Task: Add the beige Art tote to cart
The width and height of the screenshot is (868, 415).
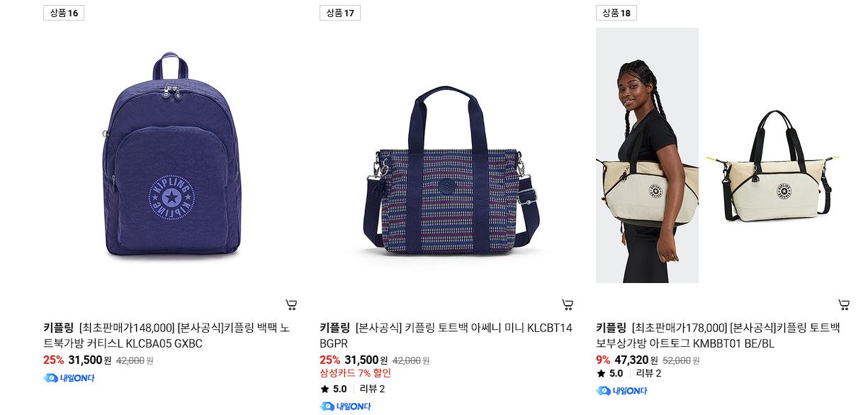Action: point(844,305)
